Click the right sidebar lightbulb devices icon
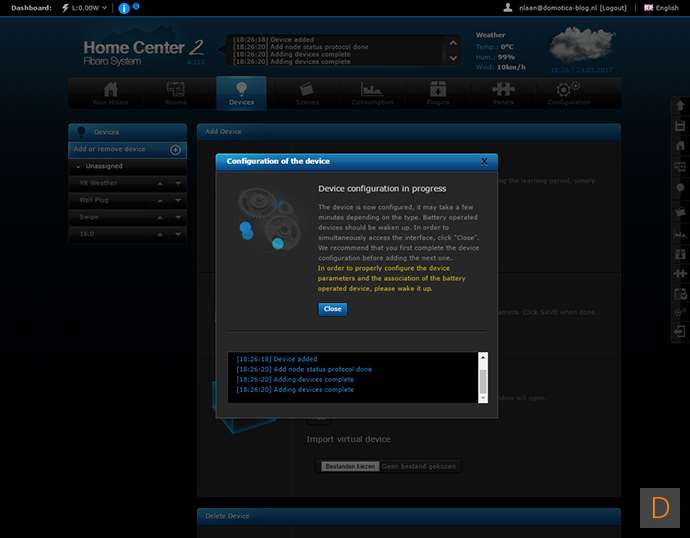Viewport: 690px width, 538px height. pyautogui.click(x=680, y=187)
